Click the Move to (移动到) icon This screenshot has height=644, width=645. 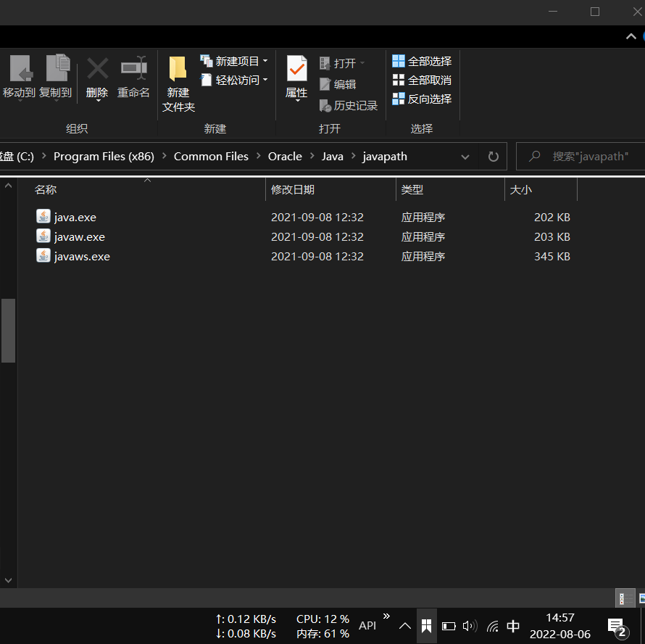tap(20, 68)
